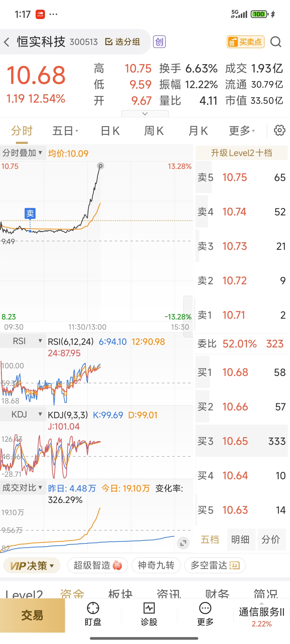Collapse order book side handle
Viewport: 290px width, 644px height.
click(188, 317)
